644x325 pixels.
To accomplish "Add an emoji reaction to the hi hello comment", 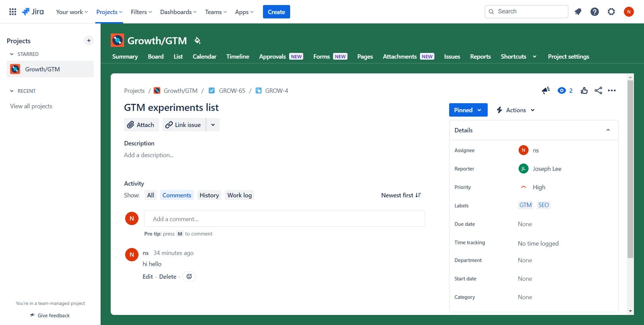I will (189, 276).
